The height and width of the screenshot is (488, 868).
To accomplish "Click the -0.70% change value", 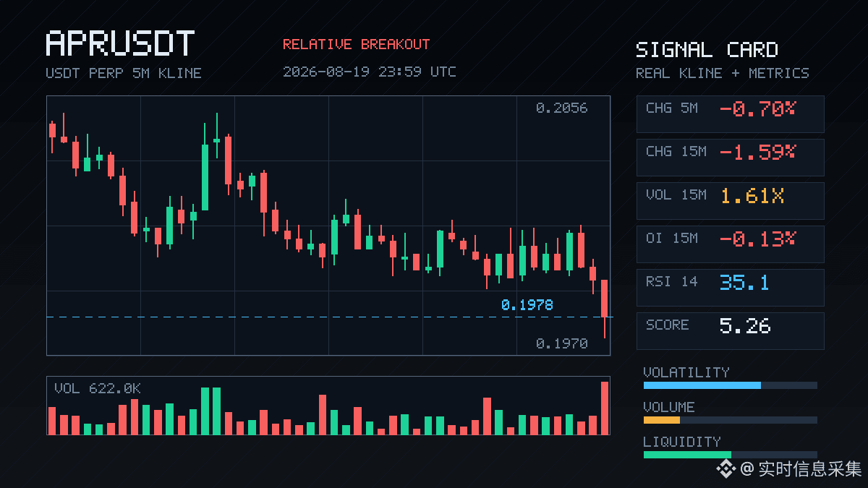I will (x=757, y=109).
